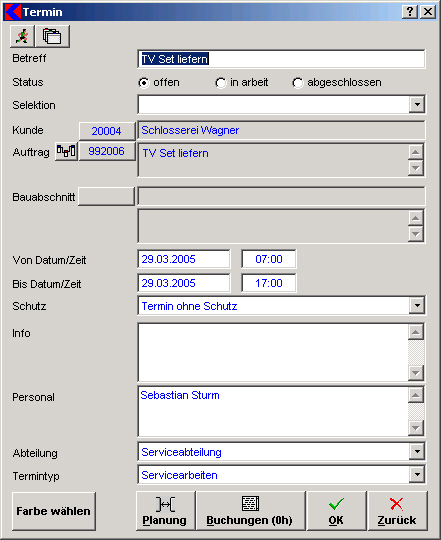The height and width of the screenshot is (540, 441).
Task: Choose a color via Farbe wählen
Action: [54, 511]
